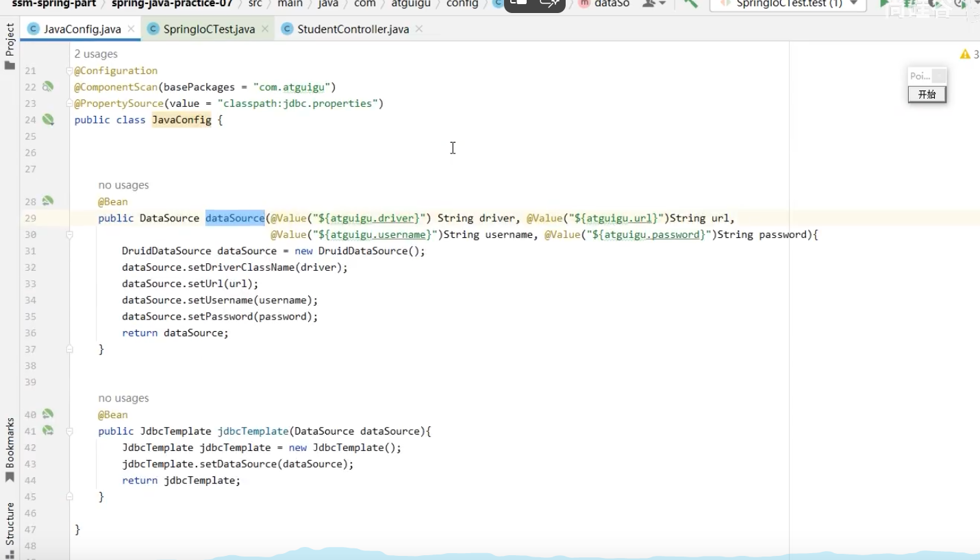Click the bean dependency gutter icon on line 41
This screenshot has height=560, width=980.
click(x=47, y=431)
